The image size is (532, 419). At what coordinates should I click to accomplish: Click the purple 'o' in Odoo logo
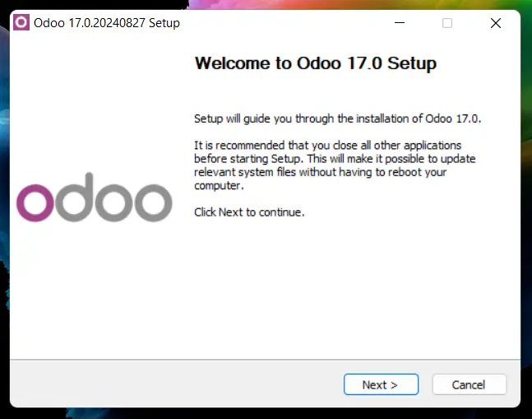36,203
